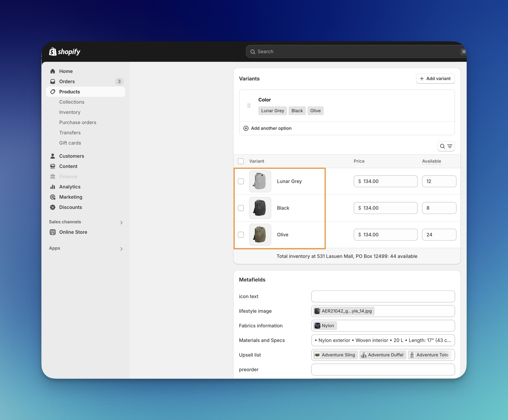Select the Olive variant checkbox
Screen dimensions: 508x420
241,235
